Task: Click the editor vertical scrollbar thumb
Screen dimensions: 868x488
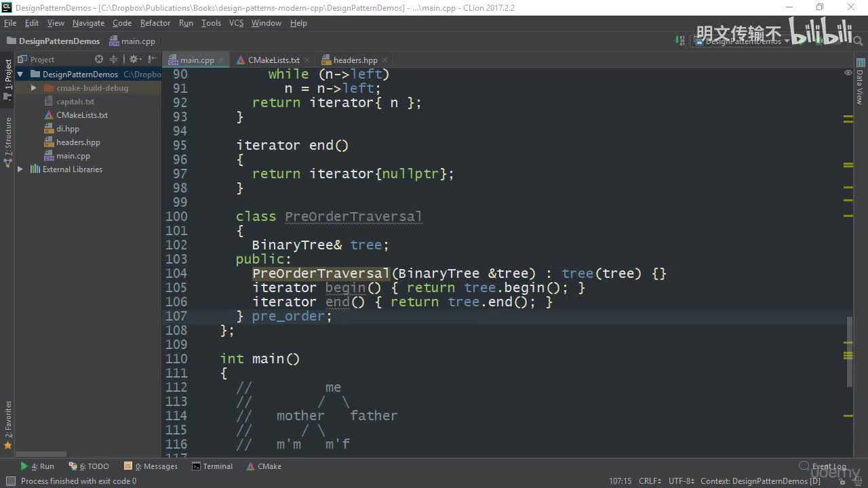Action: click(848, 352)
